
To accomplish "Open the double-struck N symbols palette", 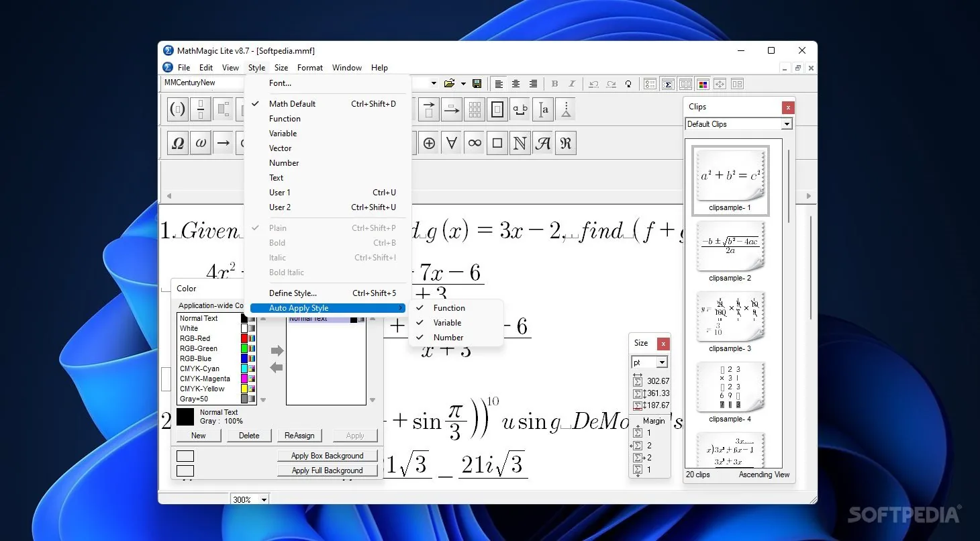I will tap(520, 143).
